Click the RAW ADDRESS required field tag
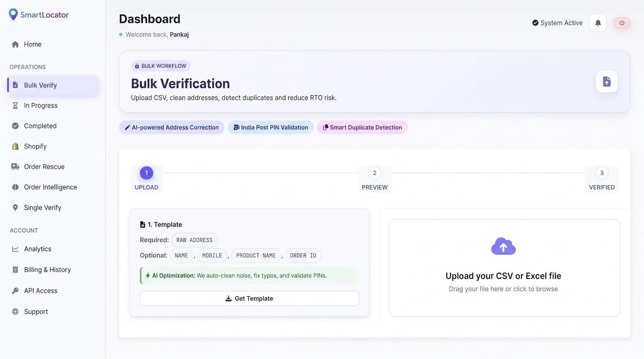644x359 pixels. pyautogui.click(x=194, y=240)
